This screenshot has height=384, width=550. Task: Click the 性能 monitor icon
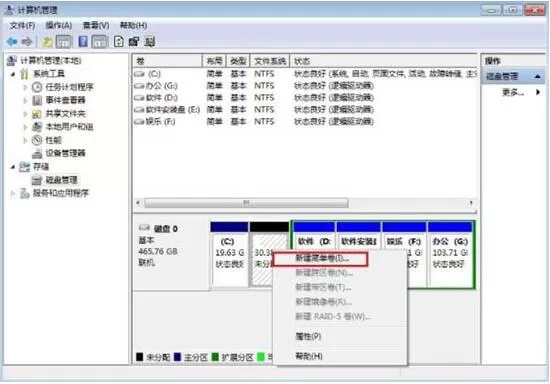tap(37, 140)
